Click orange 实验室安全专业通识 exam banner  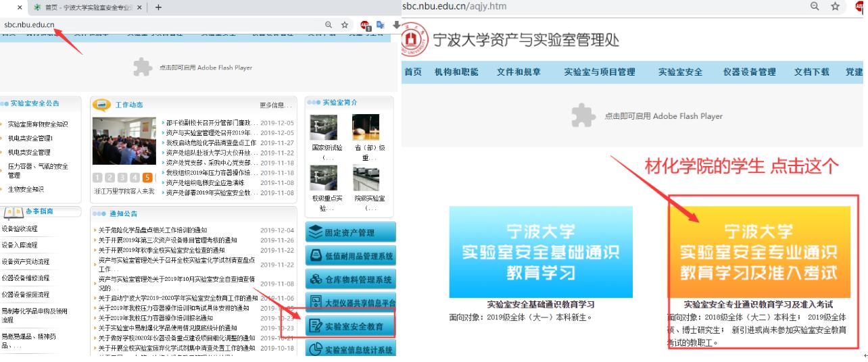click(x=758, y=252)
